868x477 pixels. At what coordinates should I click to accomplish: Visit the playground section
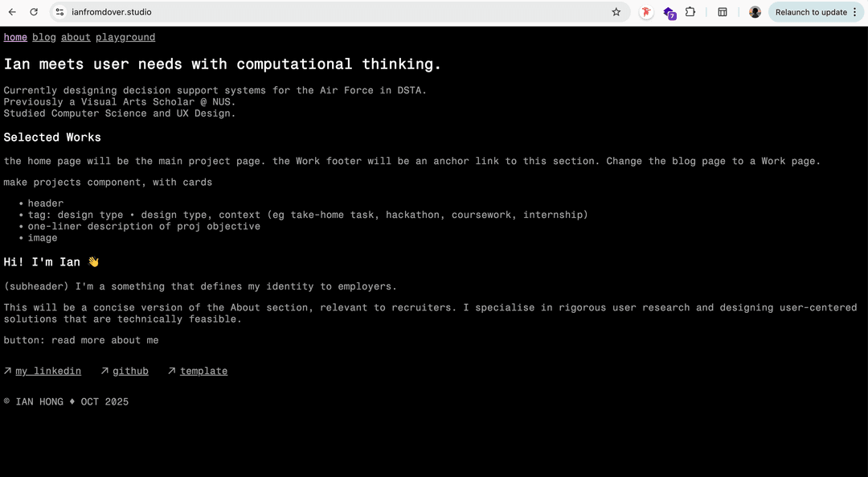coord(125,37)
